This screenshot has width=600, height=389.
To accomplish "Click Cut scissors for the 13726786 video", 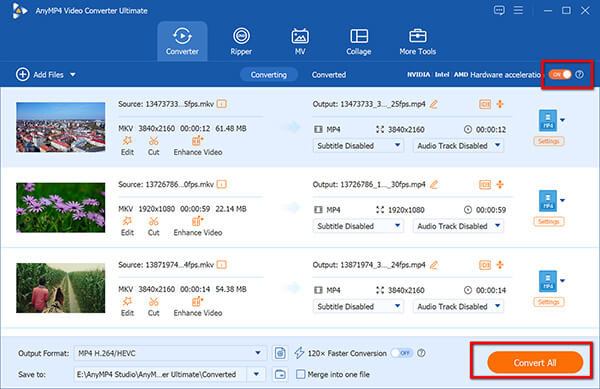I will click(153, 226).
